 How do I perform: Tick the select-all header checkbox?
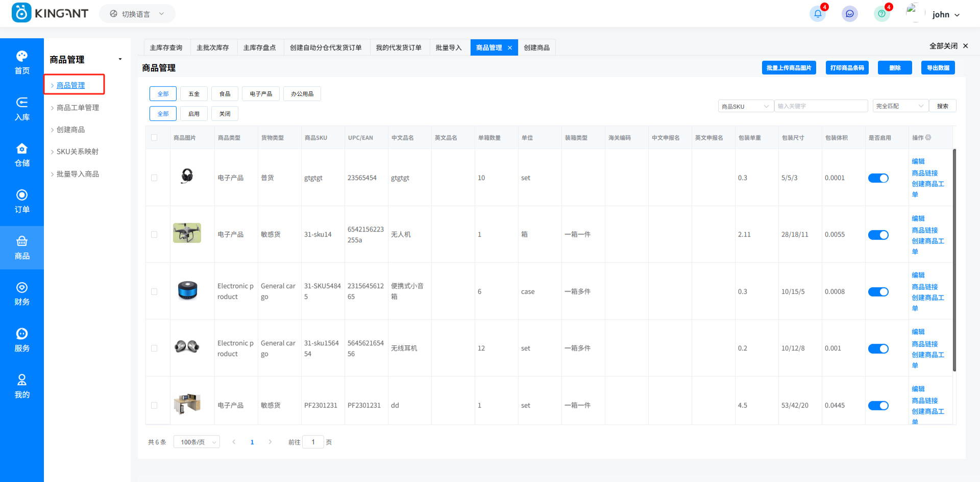click(154, 138)
